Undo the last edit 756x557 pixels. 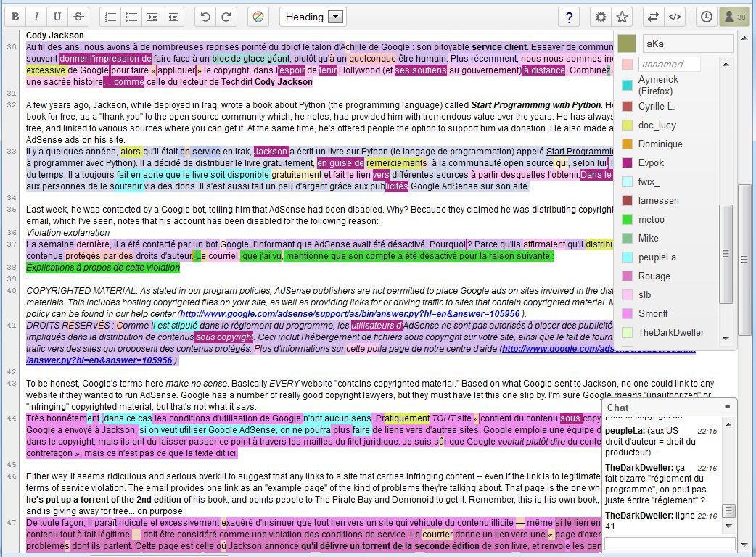pyautogui.click(x=205, y=17)
